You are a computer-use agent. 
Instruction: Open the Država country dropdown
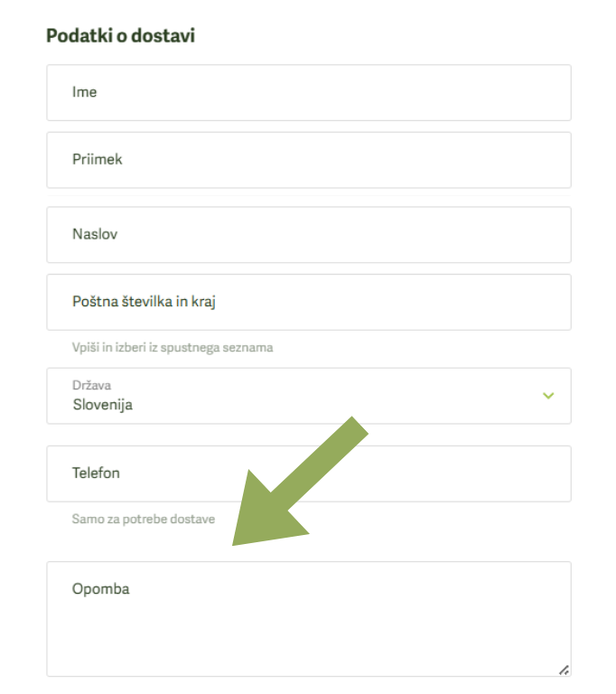point(309,396)
